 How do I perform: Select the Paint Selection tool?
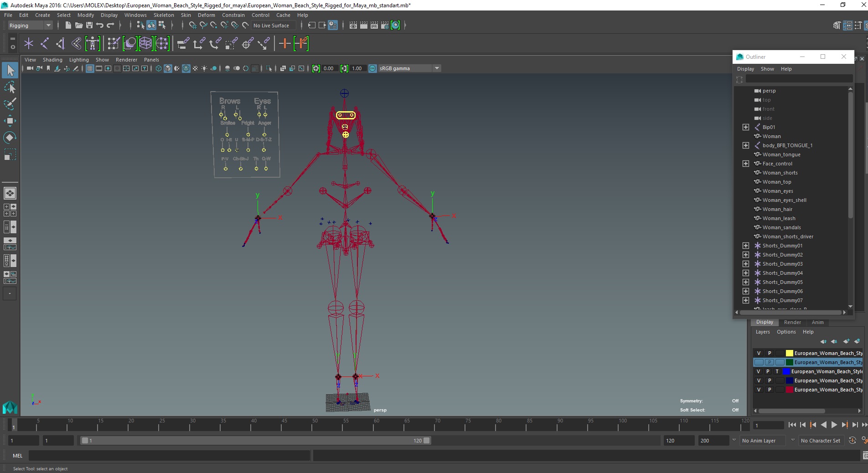click(x=10, y=104)
